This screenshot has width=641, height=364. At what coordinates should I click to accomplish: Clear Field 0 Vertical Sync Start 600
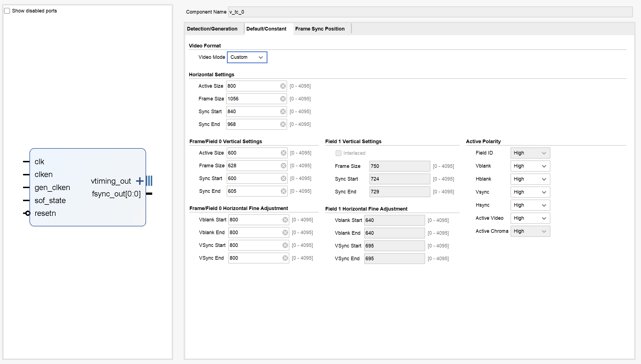tap(283, 178)
